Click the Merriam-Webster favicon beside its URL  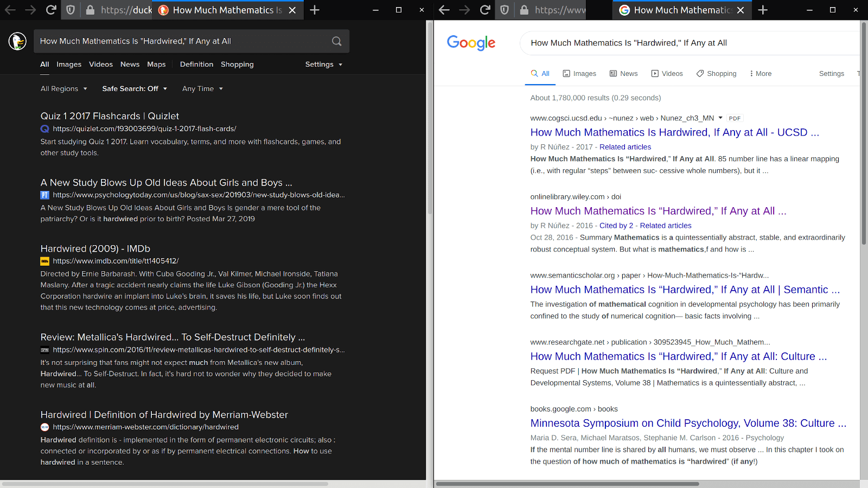(45, 427)
